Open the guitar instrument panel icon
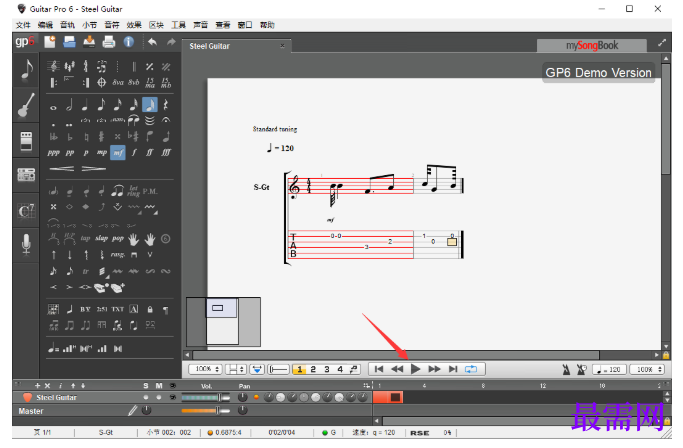Screen dimensions: 683x448 (26, 105)
